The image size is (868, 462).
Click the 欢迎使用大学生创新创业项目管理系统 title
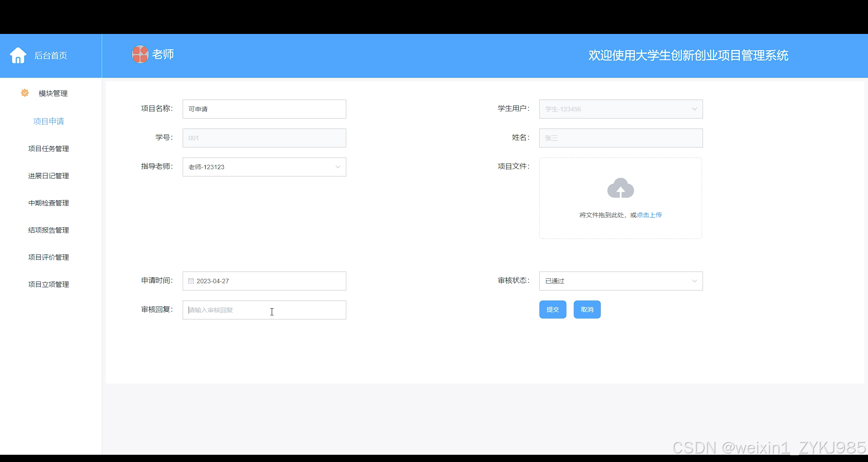pyautogui.click(x=688, y=56)
